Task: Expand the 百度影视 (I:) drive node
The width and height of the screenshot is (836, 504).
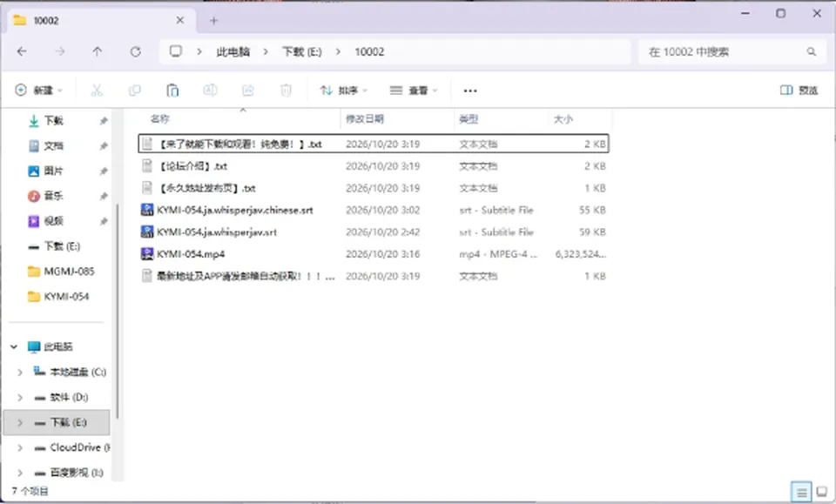Action: [x=20, y=473]
